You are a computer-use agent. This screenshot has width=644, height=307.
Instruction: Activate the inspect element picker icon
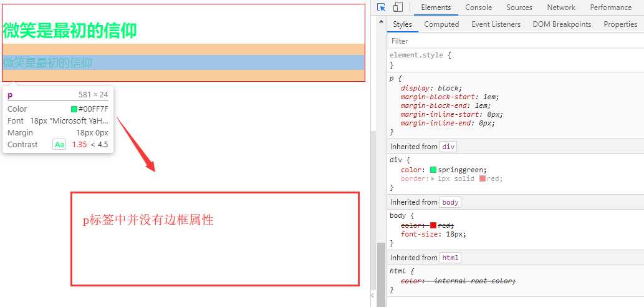coord(382,7)
